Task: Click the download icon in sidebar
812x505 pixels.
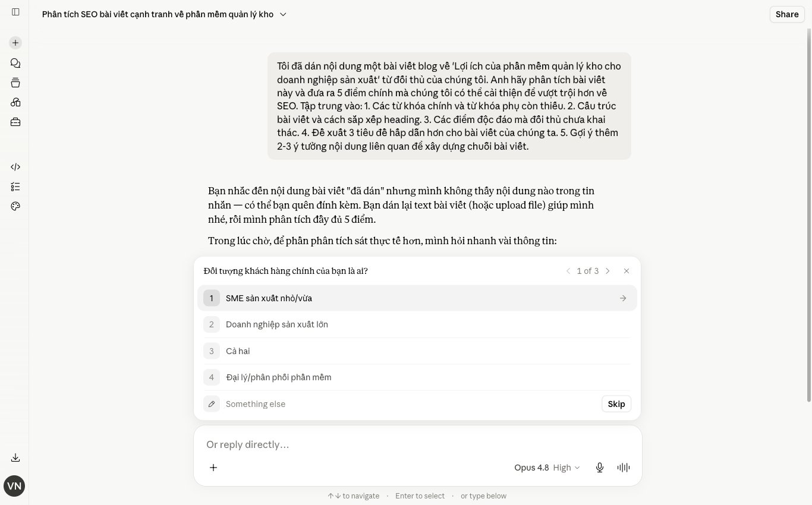Action: tap(15, 457)
